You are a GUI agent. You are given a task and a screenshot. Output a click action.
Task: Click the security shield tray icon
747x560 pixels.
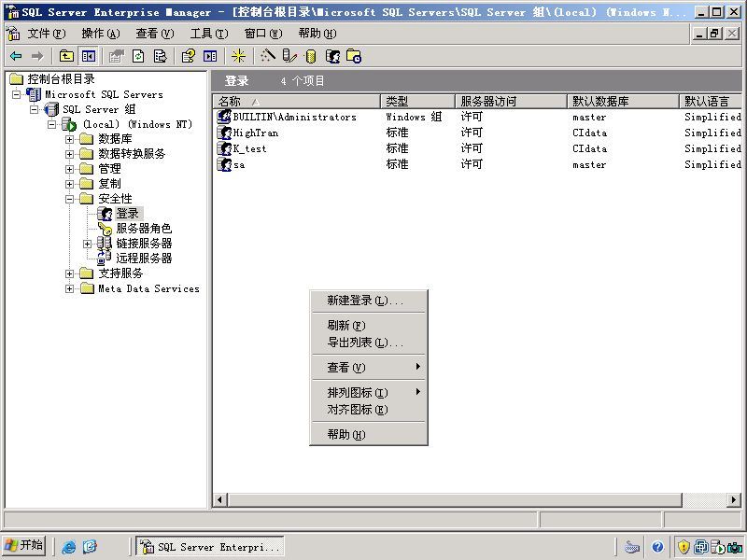point(684,547)
